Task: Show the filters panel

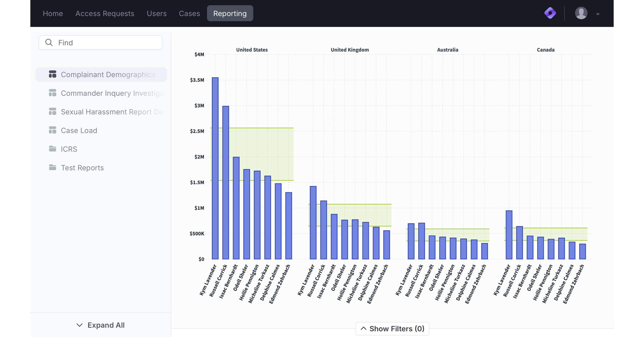Action: [x=392, y=329]
